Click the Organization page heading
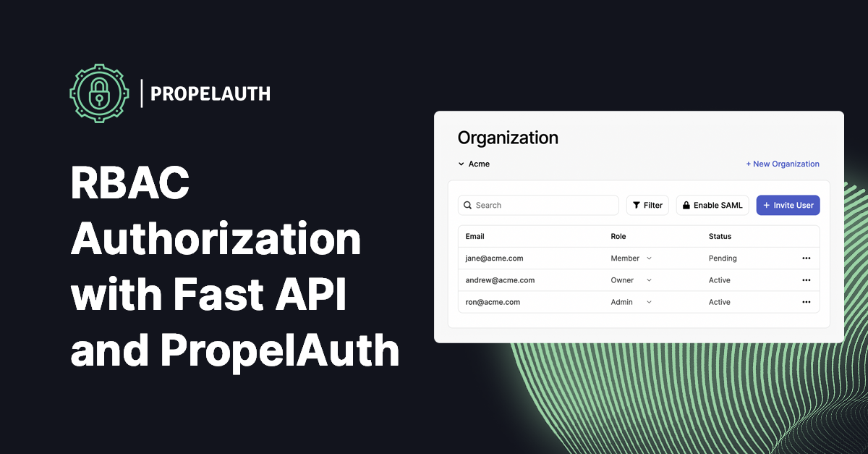 pos(508,138)
